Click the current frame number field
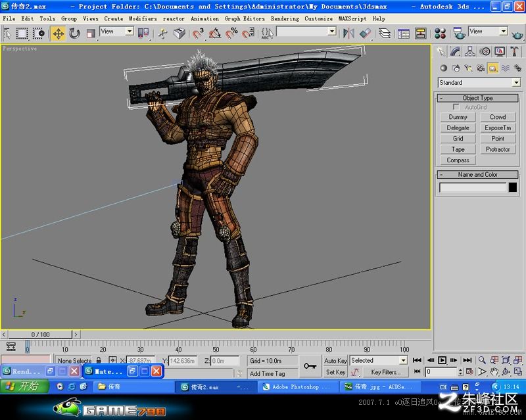 (441, 372)
